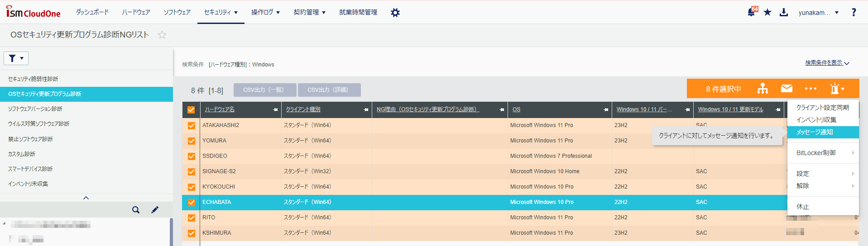Screen dimensions: 868x246
Task: Pin the Windows 10 / 11 更新モデル column
Action: [778, 110]
